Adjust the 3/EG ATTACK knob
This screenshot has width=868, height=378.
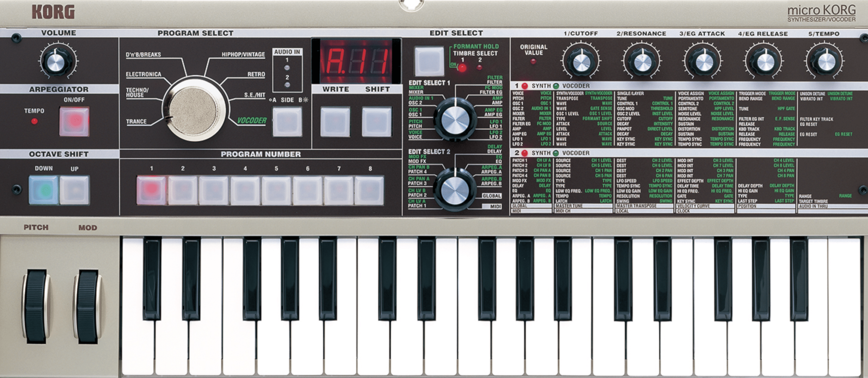703,62
